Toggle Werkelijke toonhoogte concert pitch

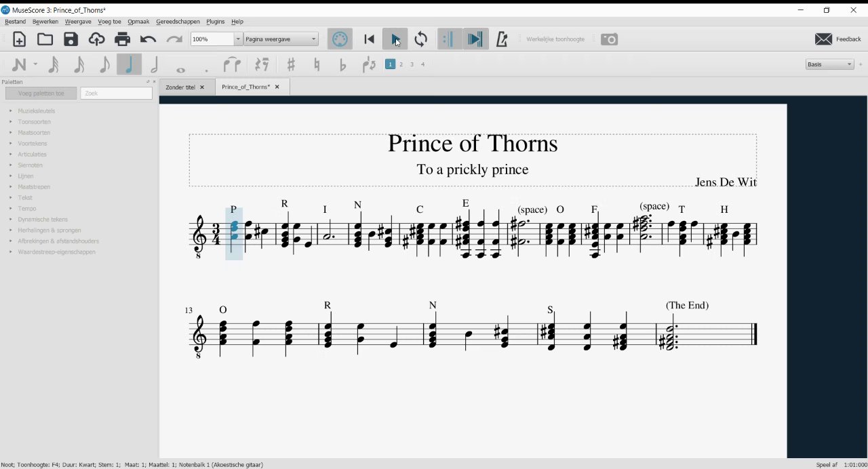555,39
